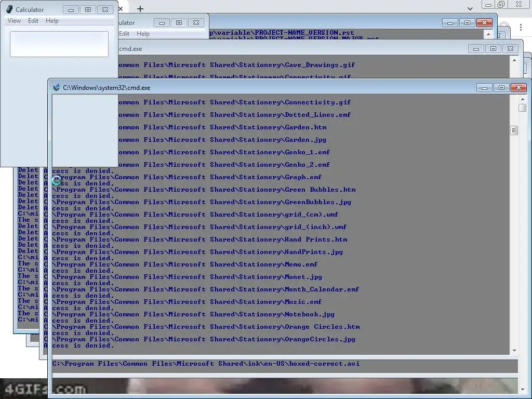Close the browser window
This screenshot has width=532, height=399.
pyautogui.click(x=519, y=5)
